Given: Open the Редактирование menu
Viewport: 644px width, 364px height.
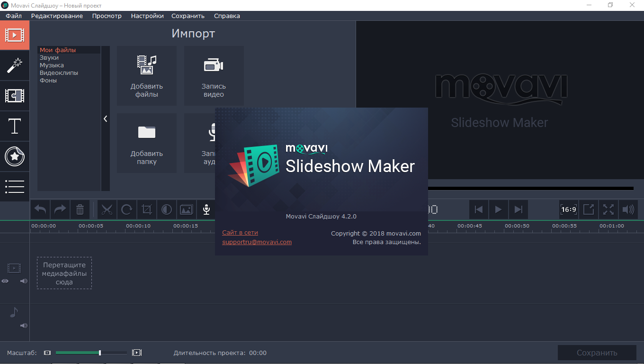Looking at the screenshot, I should tap(57, 16).
